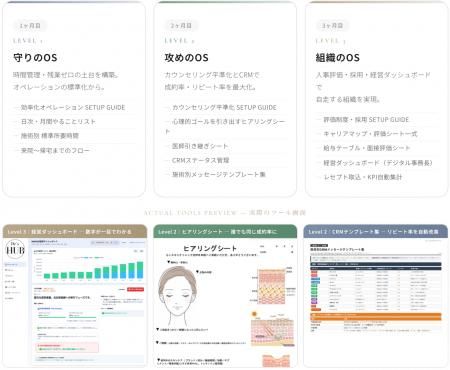Click CRMステータス管理 item

pyautogui.click(x=200, y=160)
